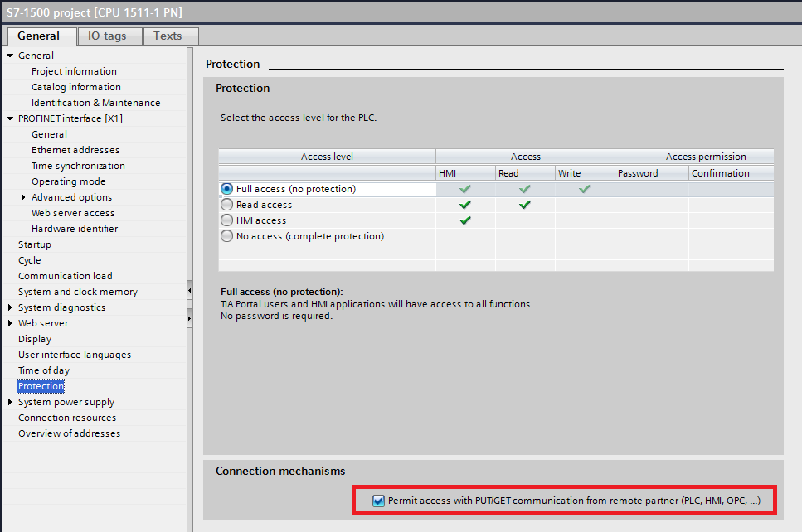Select Full access (no protection) radio button
This screenshot has height=532, width=802.
[226, 189]
